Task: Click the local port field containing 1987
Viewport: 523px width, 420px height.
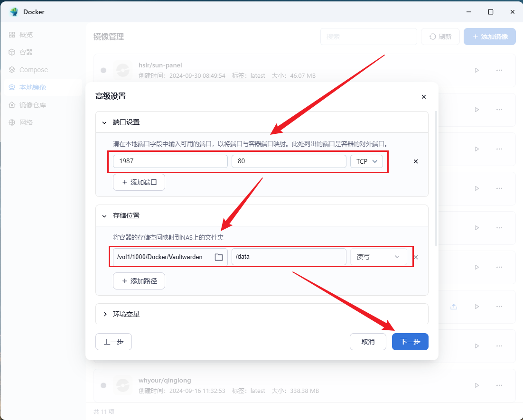Action: point(170,161)
